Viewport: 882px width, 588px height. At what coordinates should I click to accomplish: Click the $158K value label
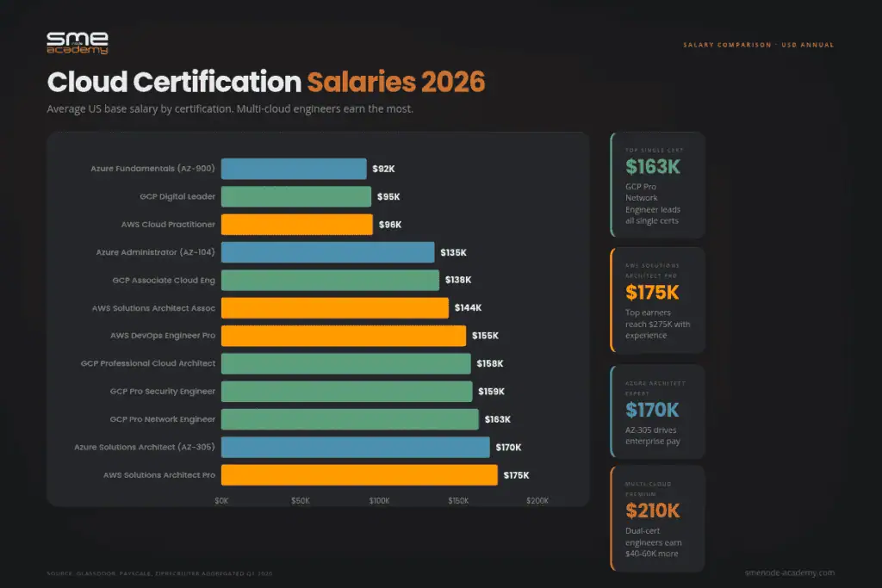490,363
